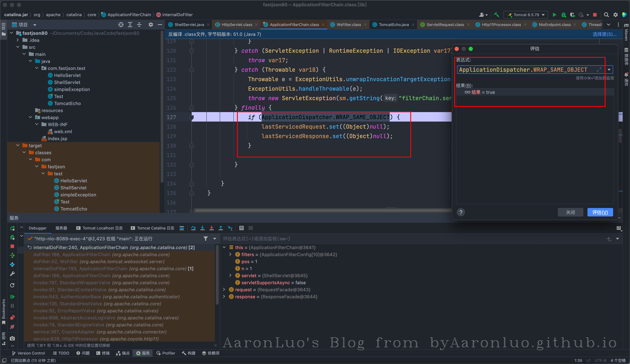Open expression history dropdown in evaluate dialog
The width and height of the screenshot is (630, 364).
pyautogui.click(x=609, y=70)
